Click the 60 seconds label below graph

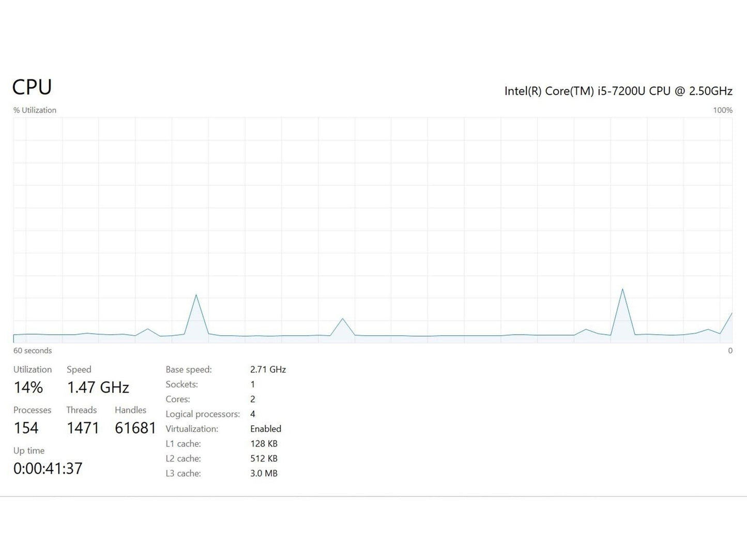point(33,351)
